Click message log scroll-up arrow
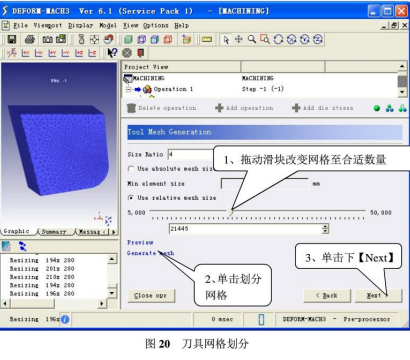The image size is (410, 360). [x=112, y=259]
